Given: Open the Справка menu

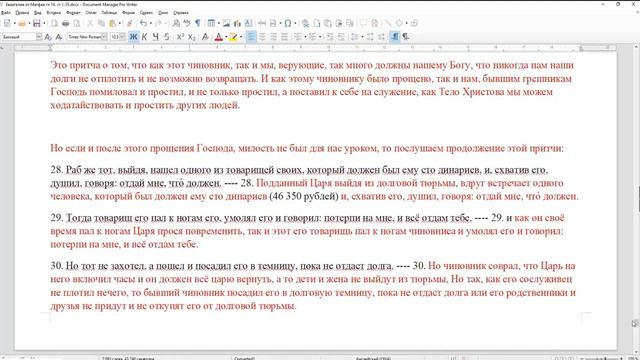Looking at the screenshot, I should pos(181,13).
